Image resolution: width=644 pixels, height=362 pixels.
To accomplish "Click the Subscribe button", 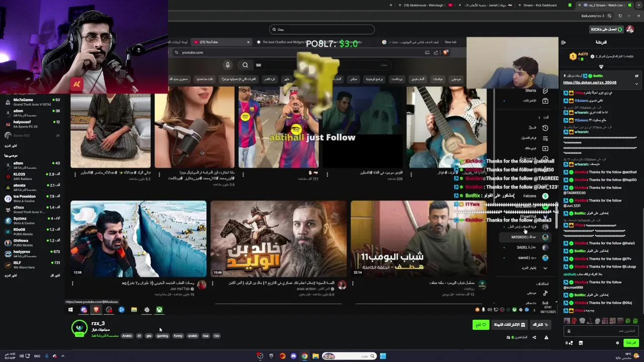I will coord(540,325).
